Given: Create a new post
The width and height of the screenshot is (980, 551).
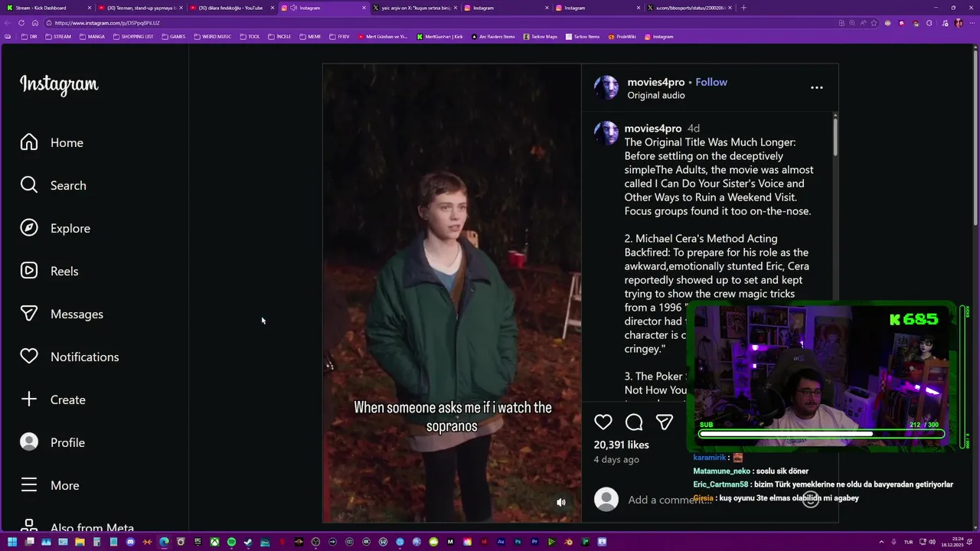Looking at the screenshot, I should tap(52, 399).
